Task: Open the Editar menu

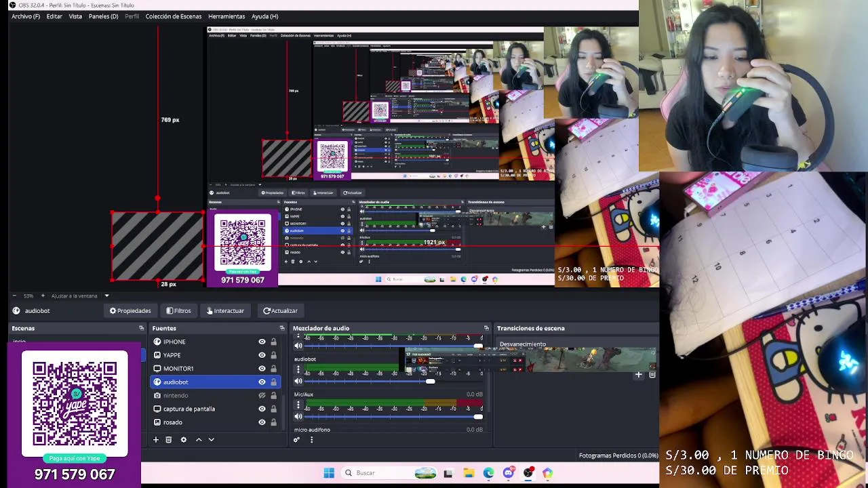Action: [x=54, y=16]
